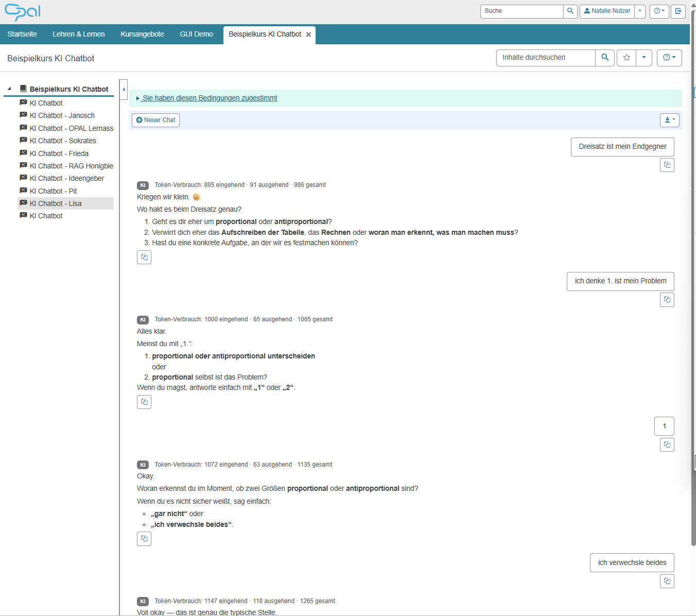Switch to the Kursangebote tab
This screenshot has width=696, height=616.
pos(142,34)
